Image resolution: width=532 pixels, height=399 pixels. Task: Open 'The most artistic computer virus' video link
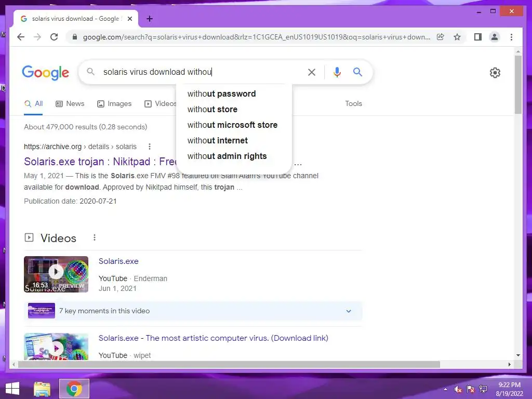(x=214, y=338)
